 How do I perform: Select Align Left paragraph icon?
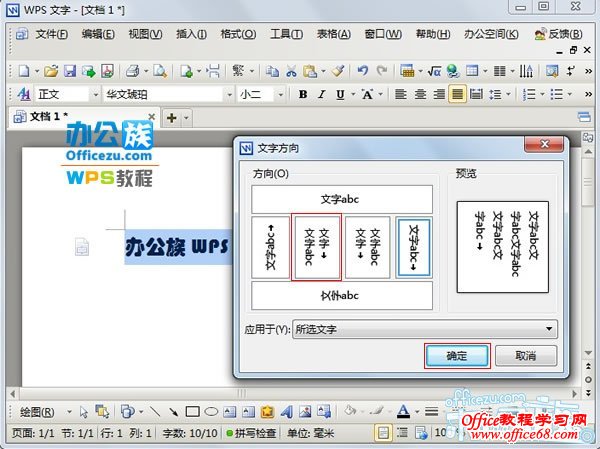(x=401, y=94)
